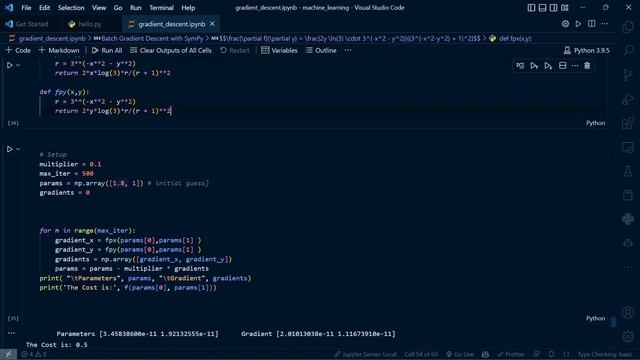Click Prettier in status bar
640x360 pixels.
511,354
